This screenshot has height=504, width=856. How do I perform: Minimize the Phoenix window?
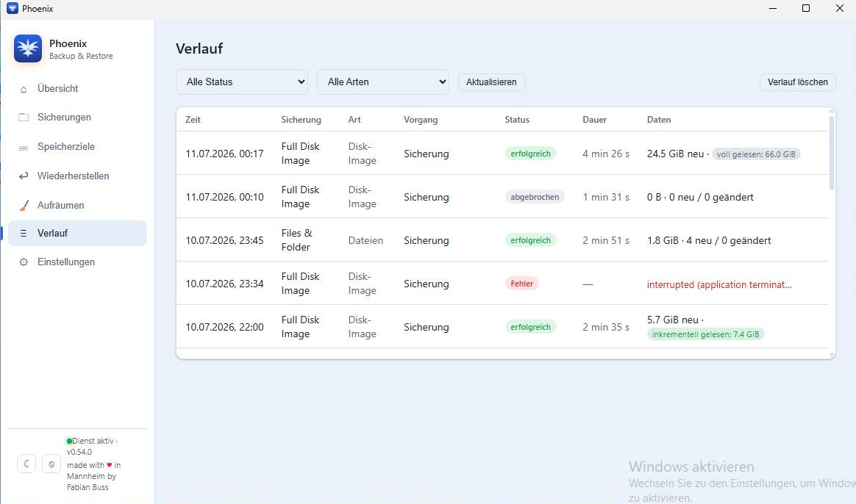click(773, 8)
